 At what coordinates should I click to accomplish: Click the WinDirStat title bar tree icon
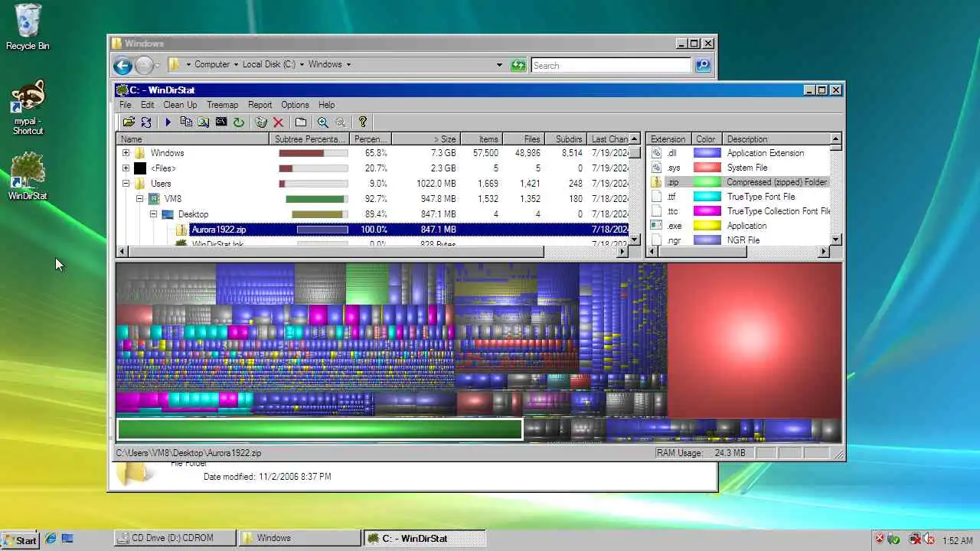tap(122, 90)
